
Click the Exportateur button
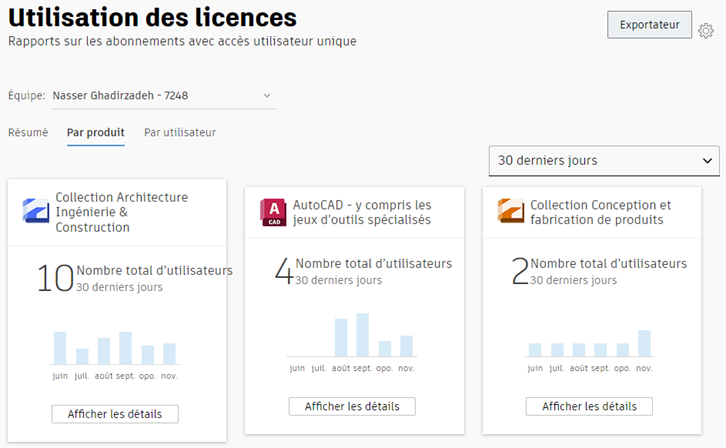coord(650,25)
